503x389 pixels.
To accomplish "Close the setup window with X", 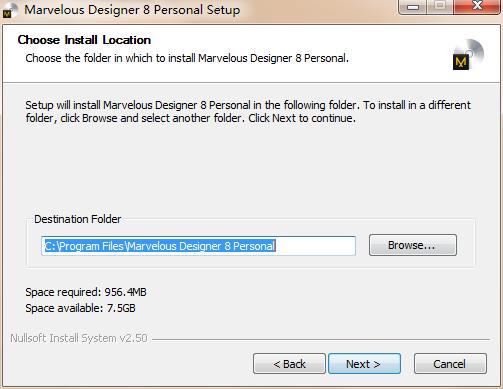I will click(x=477, y=6).
